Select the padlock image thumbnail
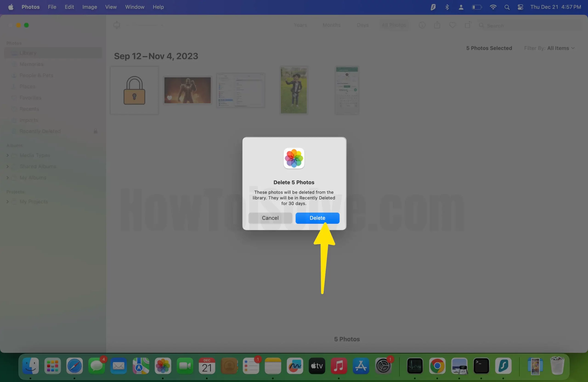The height and width of the screenshot is (382, 588). click(134, 90)
